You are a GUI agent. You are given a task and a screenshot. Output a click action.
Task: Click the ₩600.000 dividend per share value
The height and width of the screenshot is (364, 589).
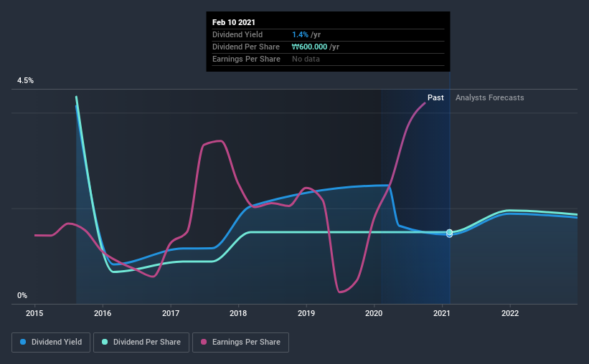pos(309,47)
